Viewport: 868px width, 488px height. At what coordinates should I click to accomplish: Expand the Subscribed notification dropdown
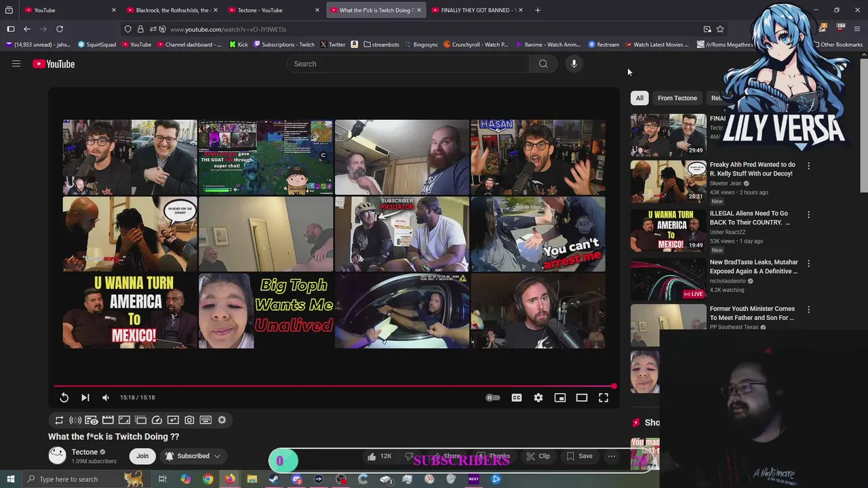coord(193,456)
